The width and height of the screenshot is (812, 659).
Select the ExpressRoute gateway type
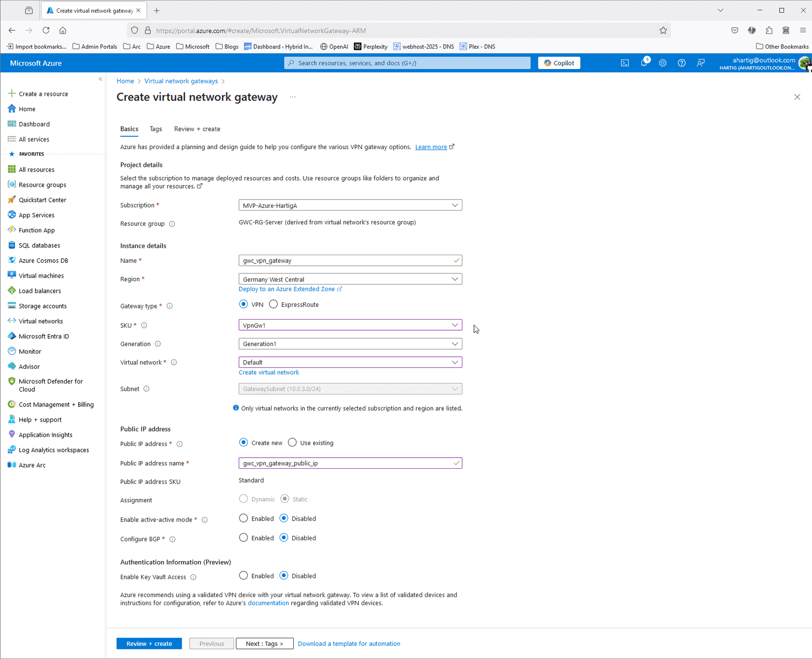[x=274, y=304]
